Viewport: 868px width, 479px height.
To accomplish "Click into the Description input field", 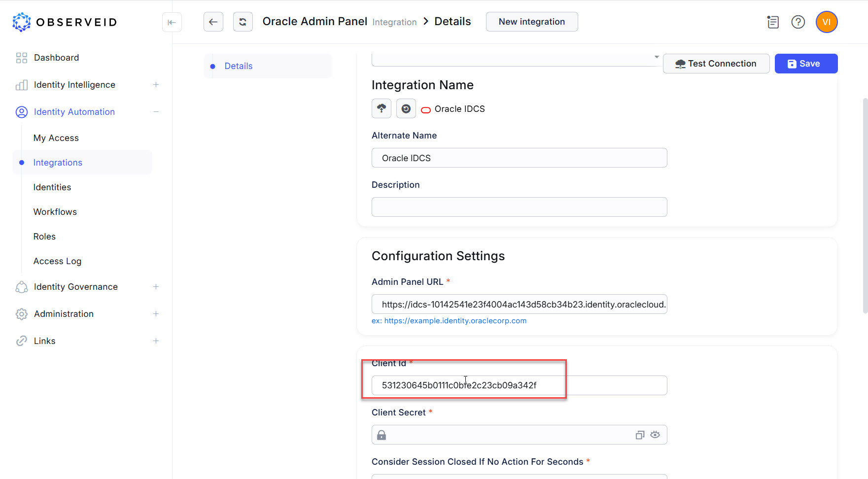I will (x=519, y=207).
